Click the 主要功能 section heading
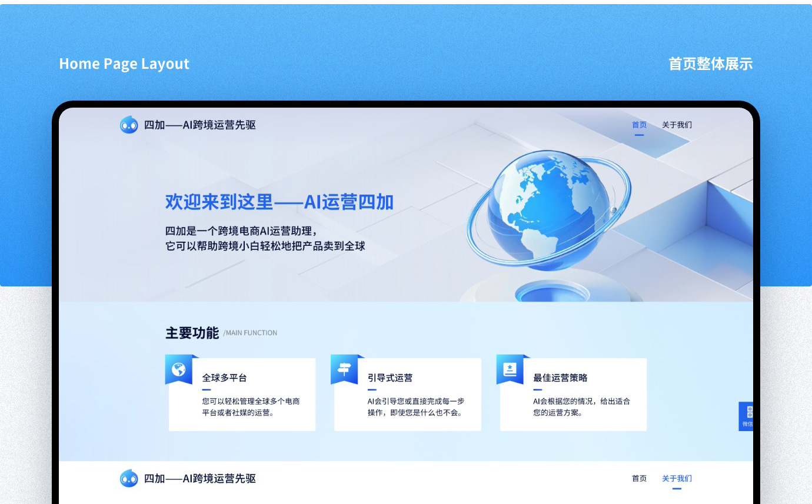The width and height of the screenshot is (812, 504). (x=192, y=333)
